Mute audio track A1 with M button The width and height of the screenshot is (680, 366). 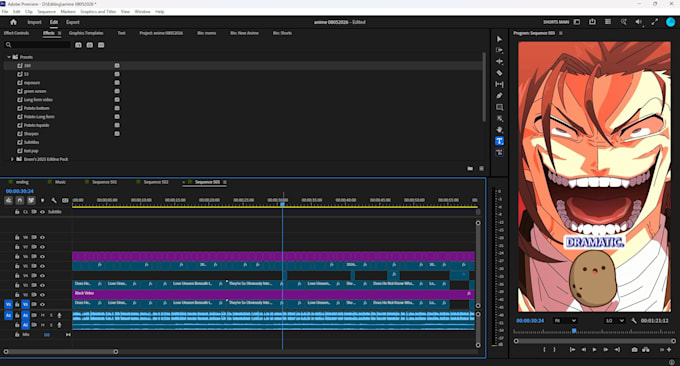42,315
